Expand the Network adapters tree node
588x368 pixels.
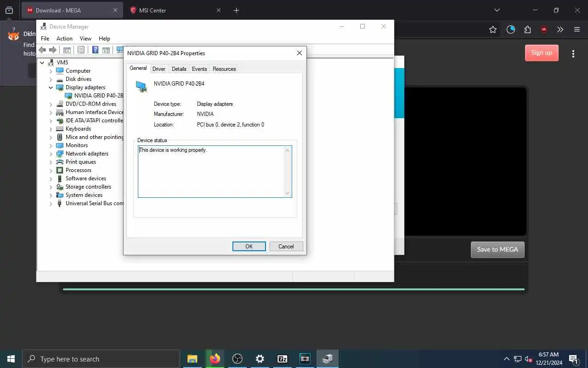point(51,154)
